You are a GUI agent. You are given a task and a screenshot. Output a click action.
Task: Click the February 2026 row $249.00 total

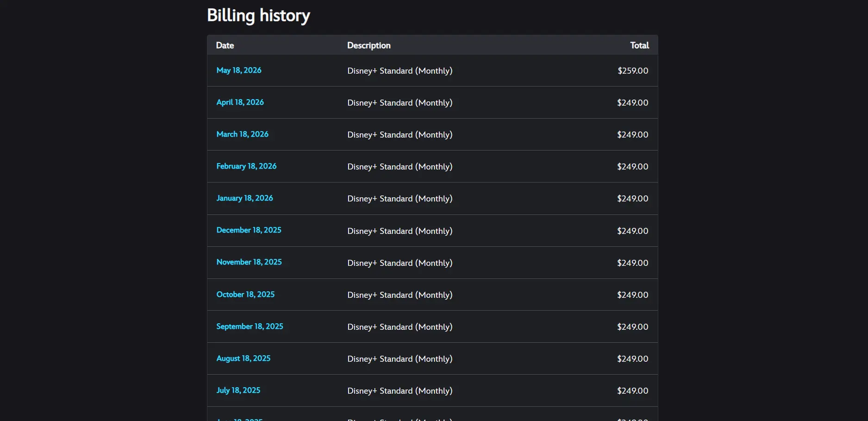pyautogui.click(x=633, y=167)
